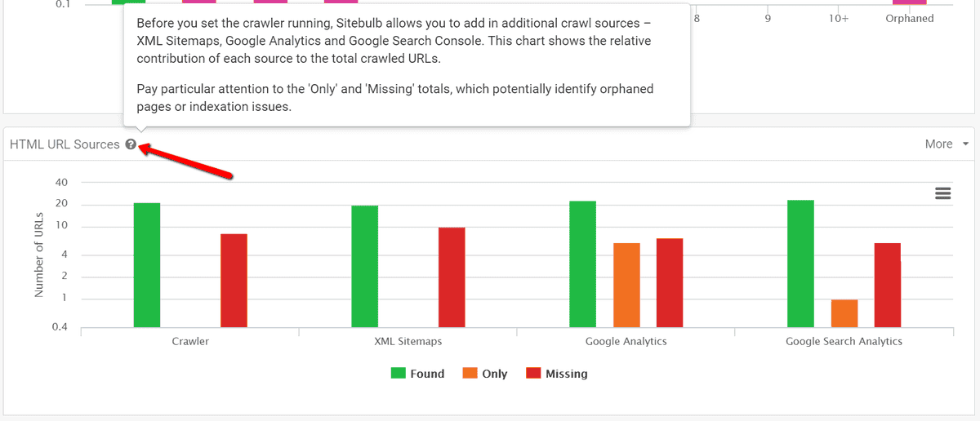The width and height of the screenshot is (980, 421).
Task: Toggle the Missing legend series
Action: coord(557,374)
